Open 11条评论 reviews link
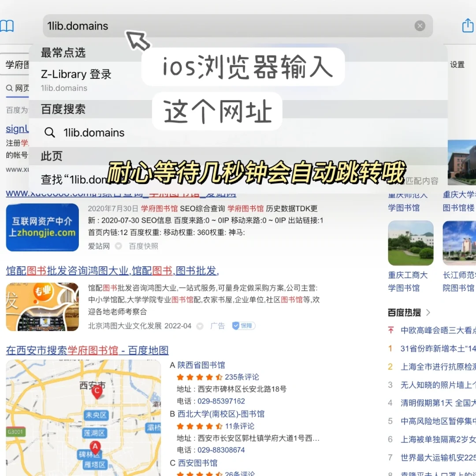Viewport: 476px width, 476px height. pos(239,426)
